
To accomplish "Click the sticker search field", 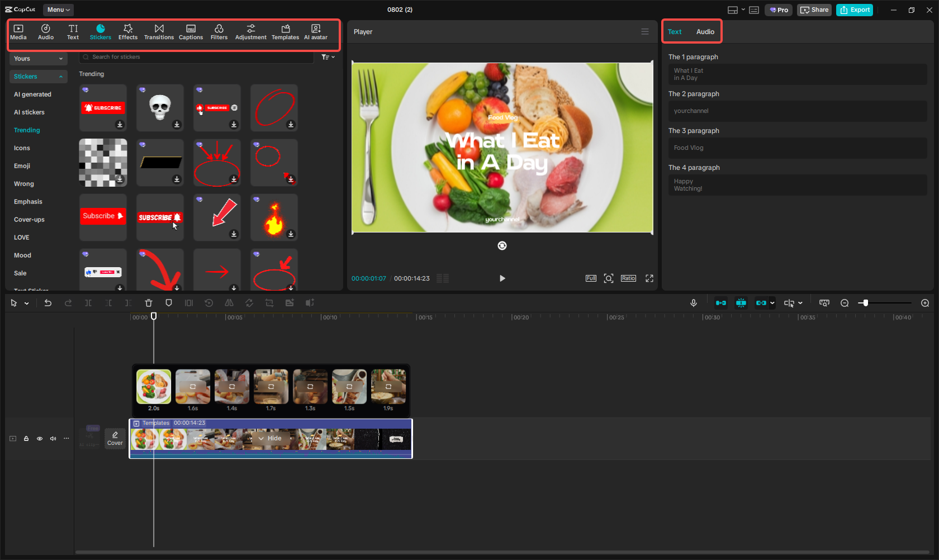I will [196, 56].
